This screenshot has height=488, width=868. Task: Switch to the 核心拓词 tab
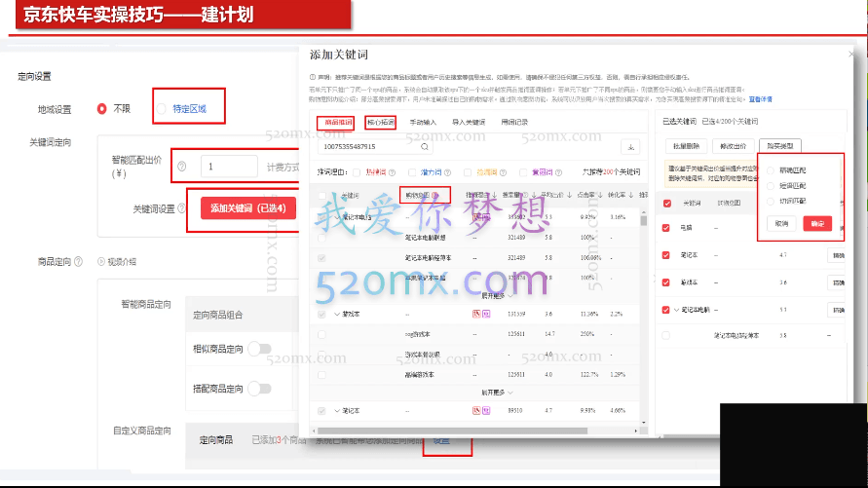coord(381,123)
